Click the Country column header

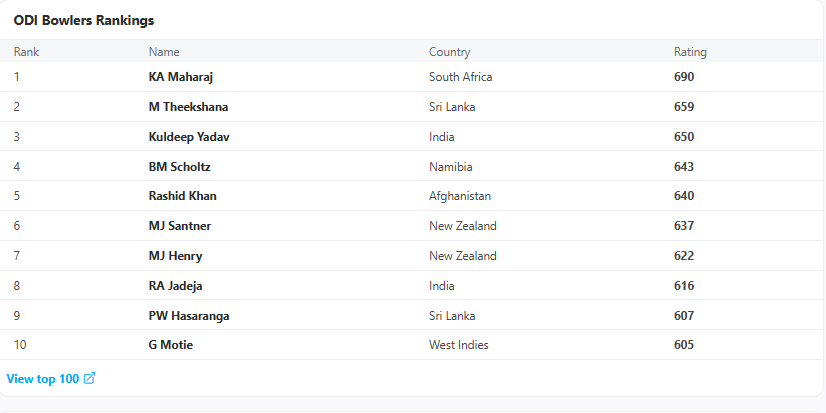point(449,52)
